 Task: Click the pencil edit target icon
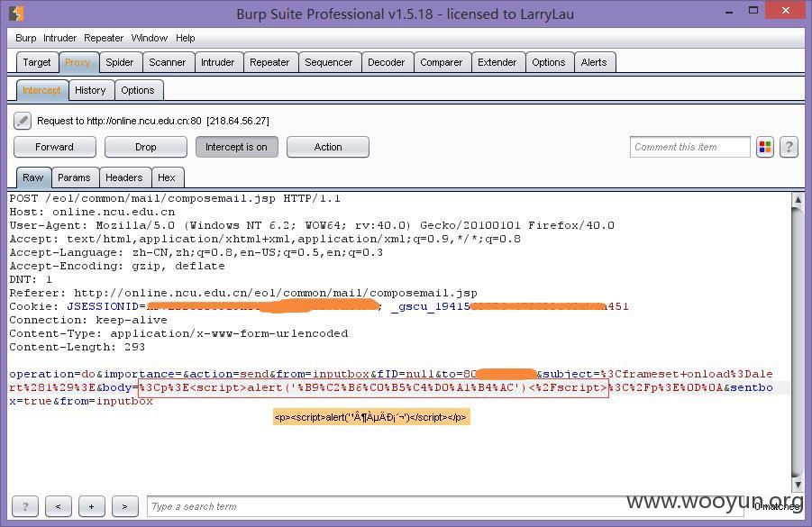click(x=23, y=121)
